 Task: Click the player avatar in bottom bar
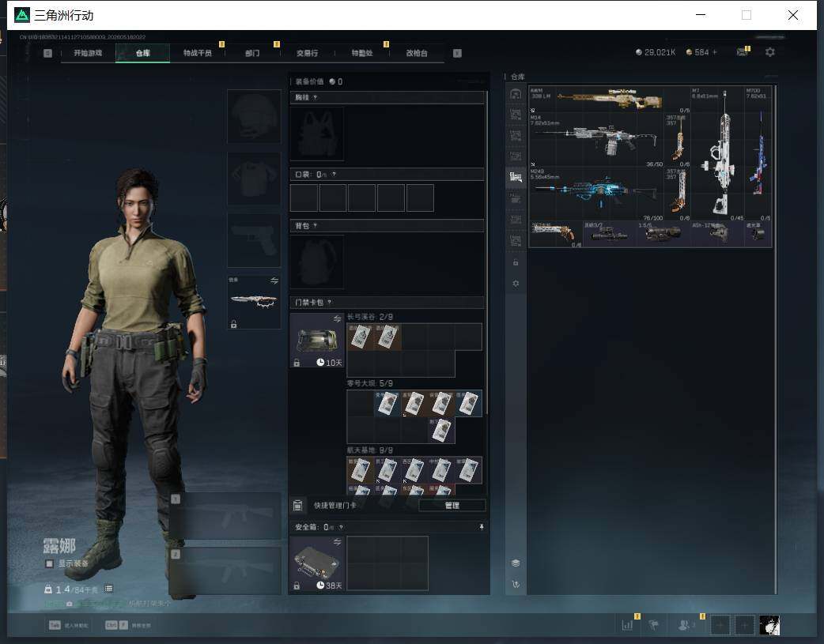[x=770, y=625]
